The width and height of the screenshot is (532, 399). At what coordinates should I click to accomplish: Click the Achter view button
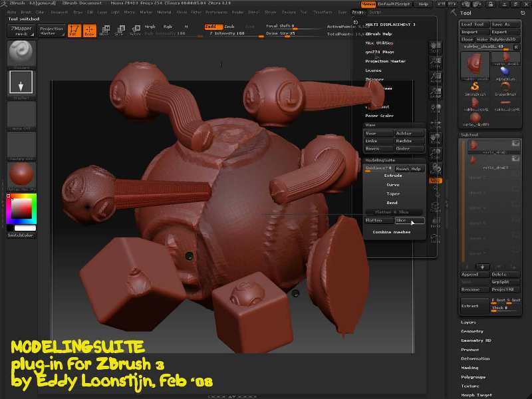pos(409,134)
